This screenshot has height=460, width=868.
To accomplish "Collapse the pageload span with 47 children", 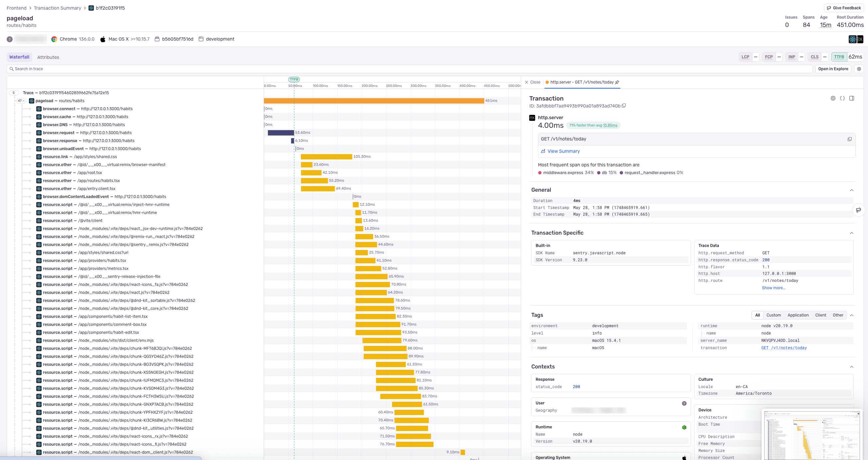I will coord(21,101).
